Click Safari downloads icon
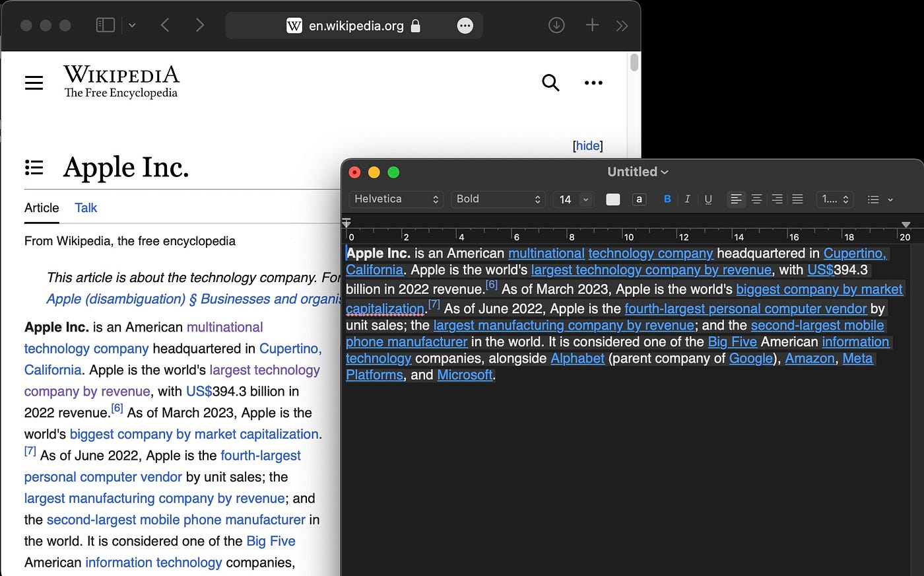 (x=556, y=25)
